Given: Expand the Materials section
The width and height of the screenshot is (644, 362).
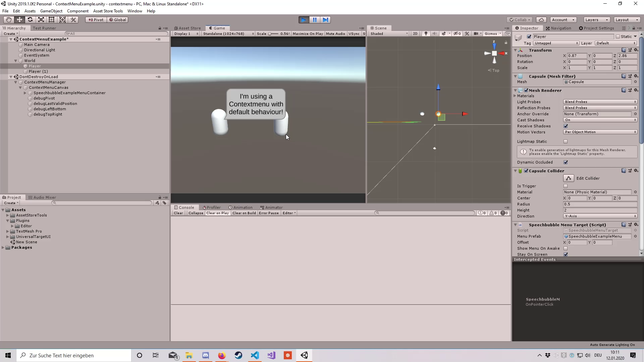Looking at the screenshot, I should coord(515,96).
